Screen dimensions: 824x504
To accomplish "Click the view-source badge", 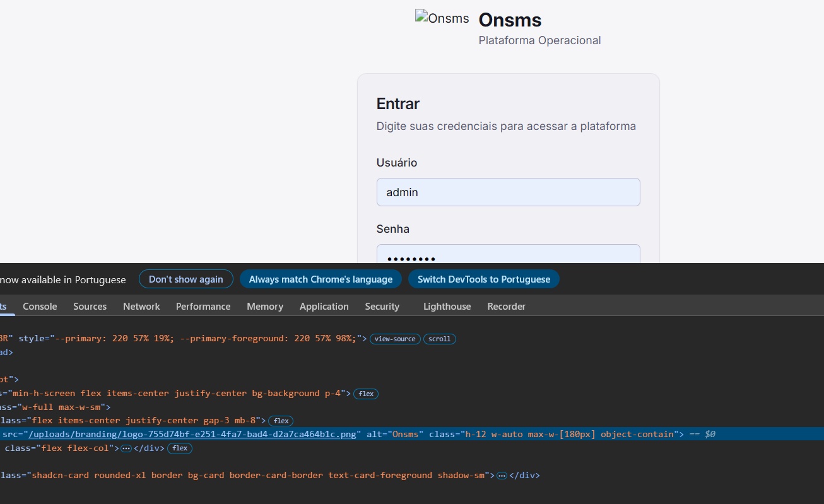I will click(395, 339).
